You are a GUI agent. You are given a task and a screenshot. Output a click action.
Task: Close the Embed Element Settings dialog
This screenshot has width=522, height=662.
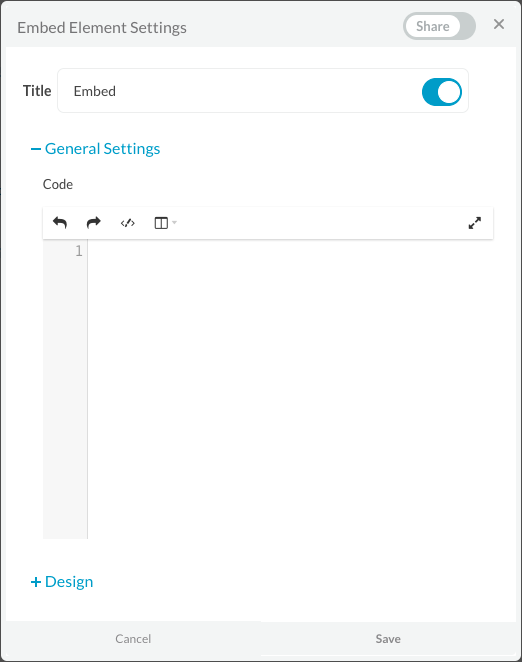499,24
